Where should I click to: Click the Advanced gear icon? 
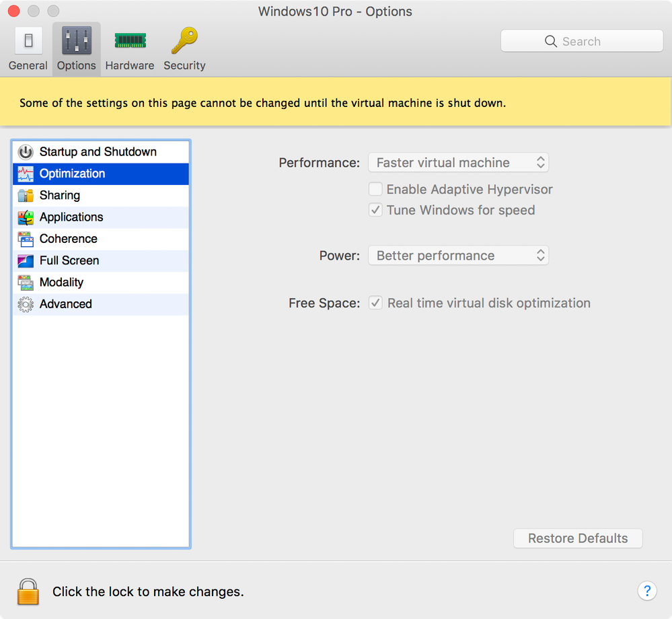click(x=26, y=304)
